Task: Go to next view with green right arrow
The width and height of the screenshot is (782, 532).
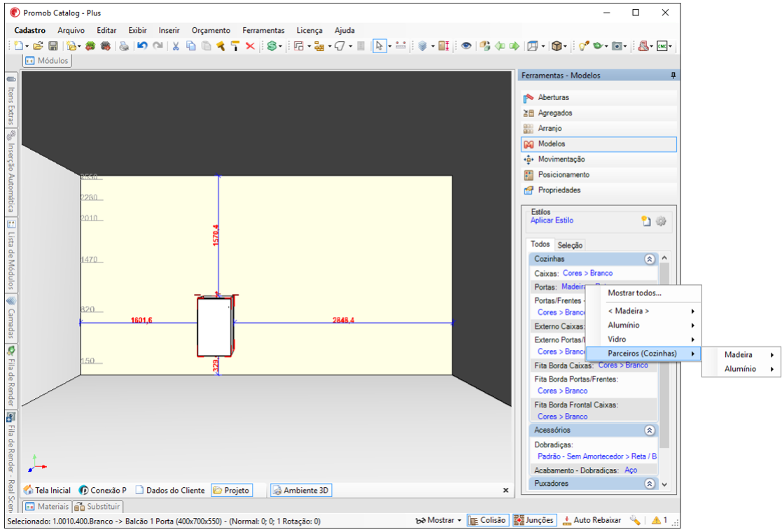Action: pyautogui.click(x=514, y=46)
